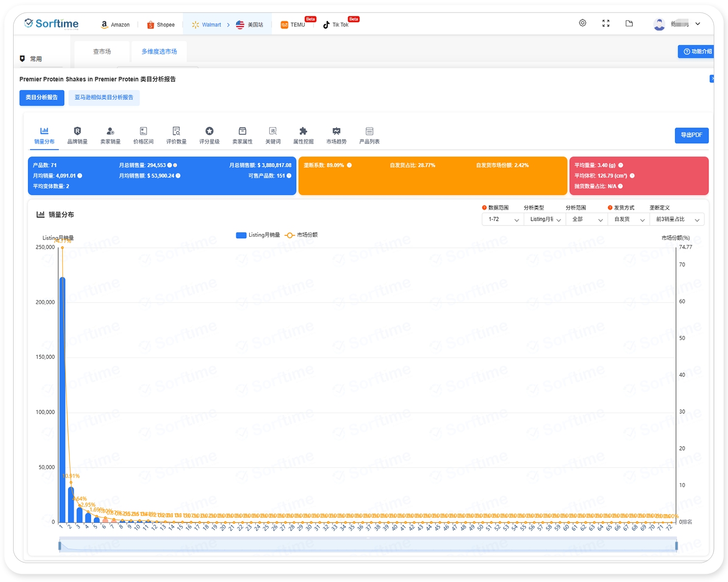Open the user account dropdown arrow
The height and width of the screenshot is (582, 728).
698,24
